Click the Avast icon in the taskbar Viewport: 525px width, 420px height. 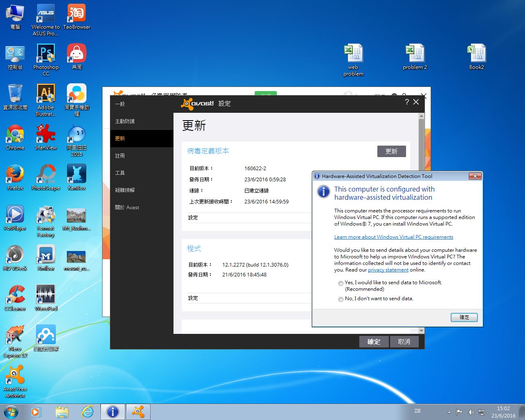pyautogui.click(x=138, y=411)
